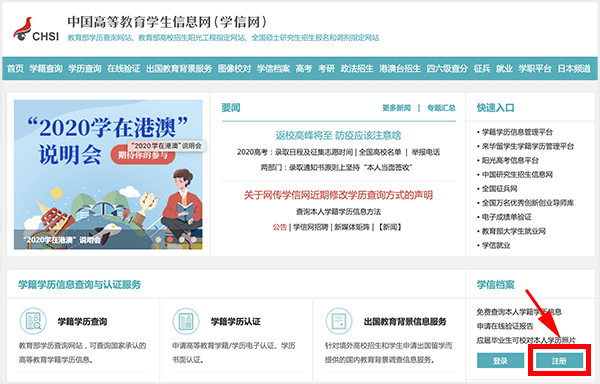Open 教育部大学生就业网 quick link
Screen dimensions: 600x384
(x=514, y=231)
